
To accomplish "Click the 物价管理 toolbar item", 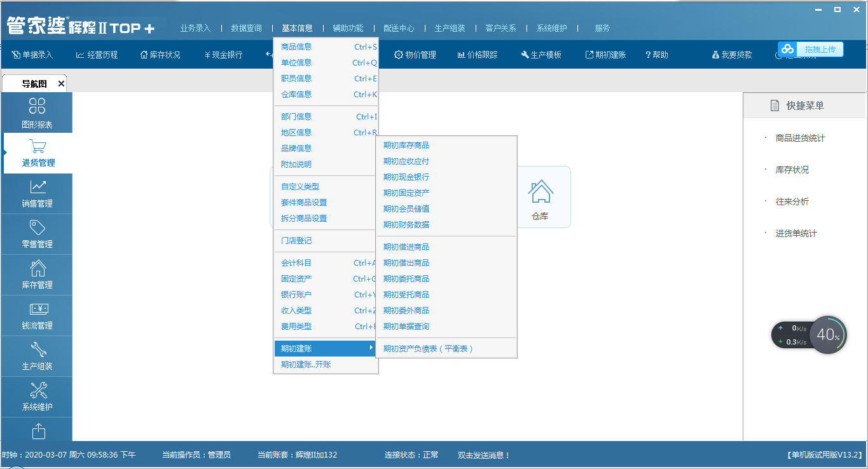I will (x=415, y=55).
